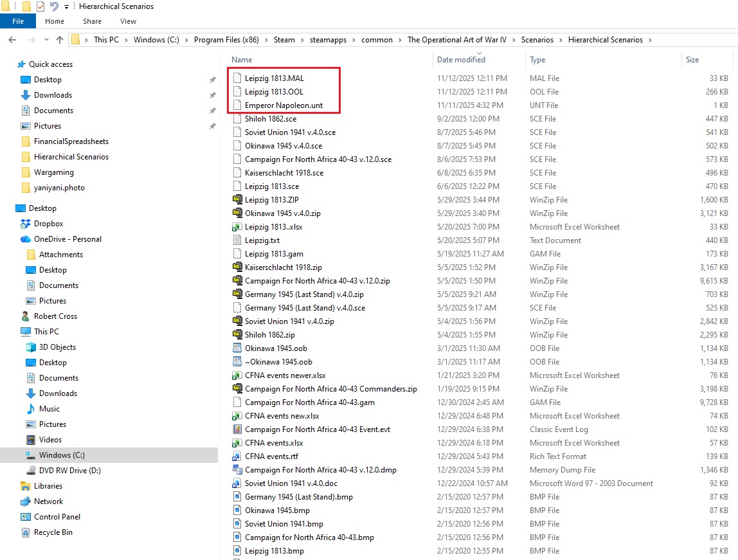Open Control Panel from sidebar
Screen dimensions: 738x560
[x=57, y=517]
